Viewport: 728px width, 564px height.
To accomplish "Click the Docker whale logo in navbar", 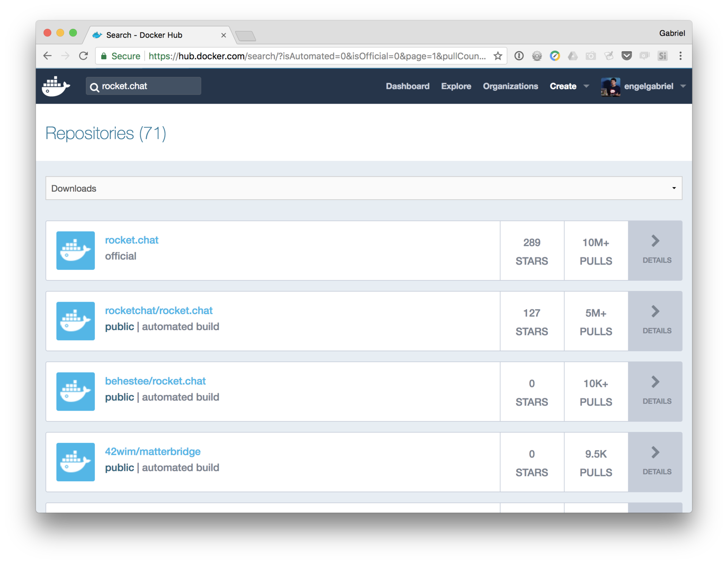I will [56, 86].
